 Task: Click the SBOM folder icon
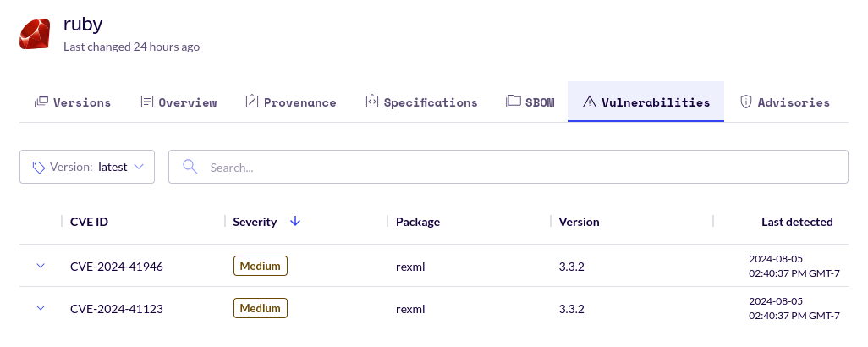point(513,102)
